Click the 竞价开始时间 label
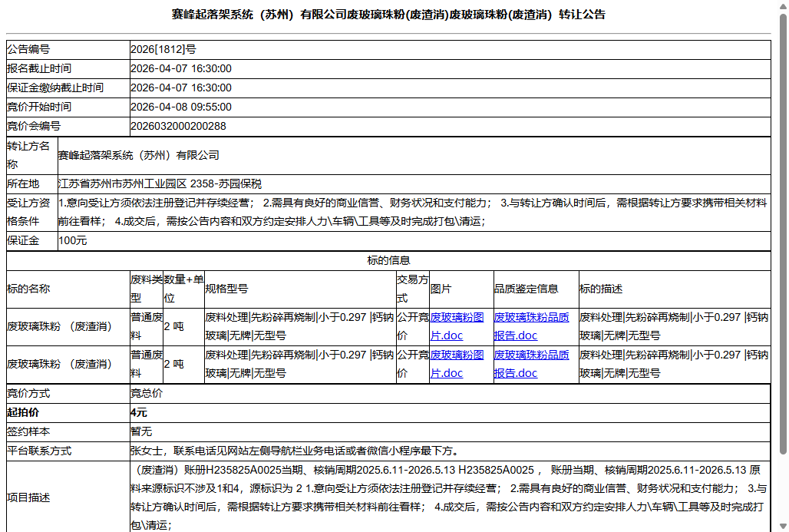The width and height of the screenshot is (789, 532). pos(39,107)
